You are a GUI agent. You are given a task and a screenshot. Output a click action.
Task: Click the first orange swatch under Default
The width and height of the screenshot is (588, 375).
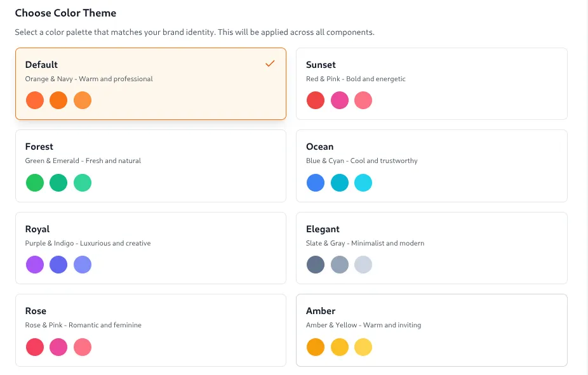(x=35, y=100)
